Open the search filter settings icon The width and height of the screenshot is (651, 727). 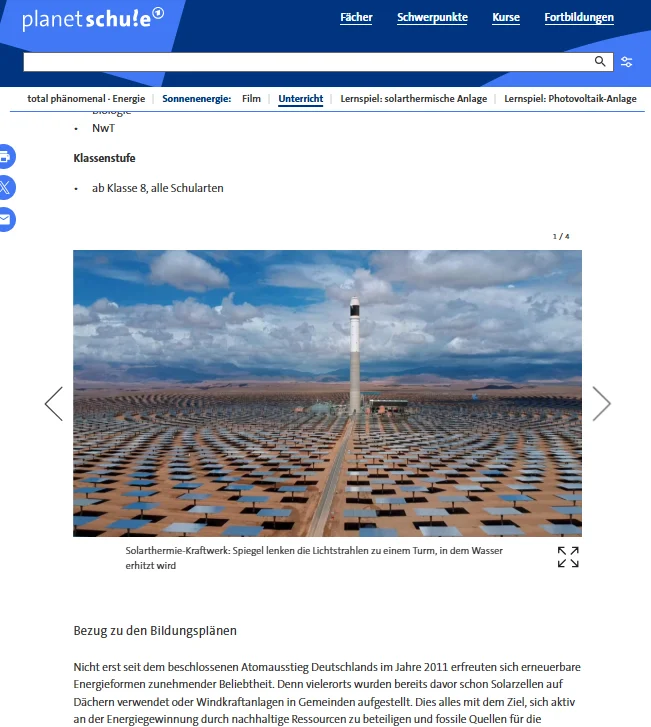pos(626,62)
